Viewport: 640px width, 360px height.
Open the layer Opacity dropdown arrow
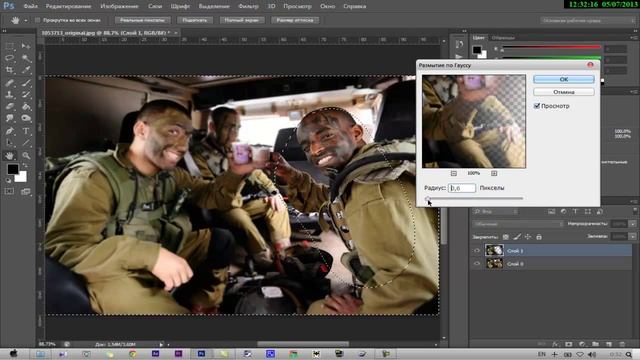pyautogui.click(x=632, y=224)
